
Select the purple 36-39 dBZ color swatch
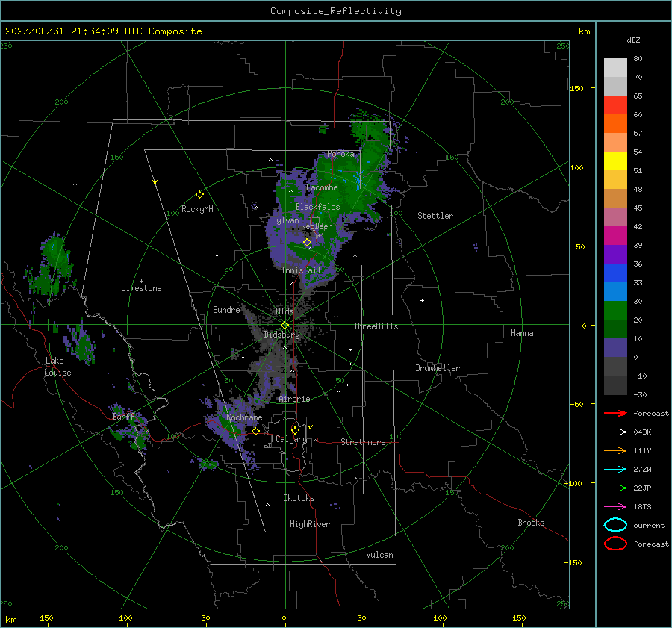pos(615,254)
